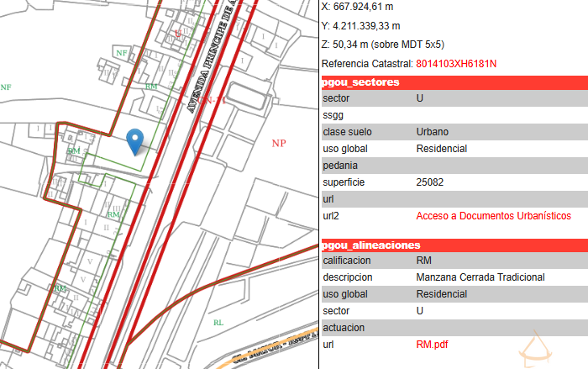This screenshot has height=369, width=588.
Task: Open the 8014103XH6181N cadastral reference link
Action: tap(456, 64)
